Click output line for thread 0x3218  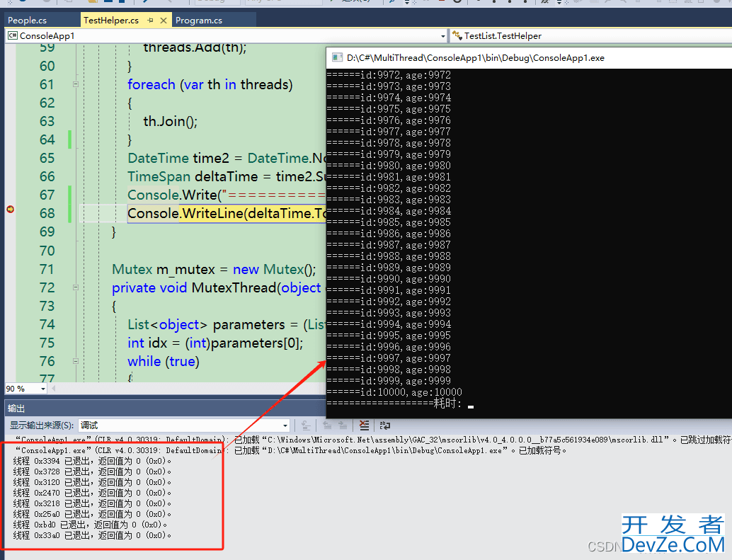[x=93, y=503]
